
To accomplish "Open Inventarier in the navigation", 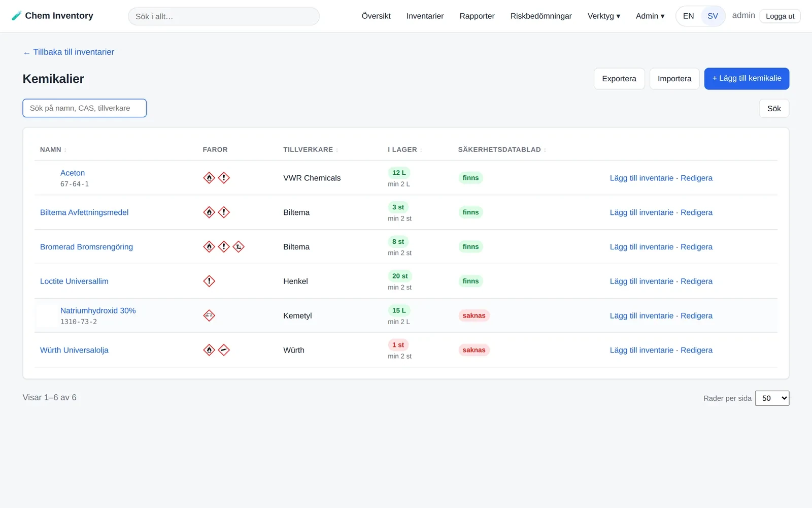I will coord(425,16).
